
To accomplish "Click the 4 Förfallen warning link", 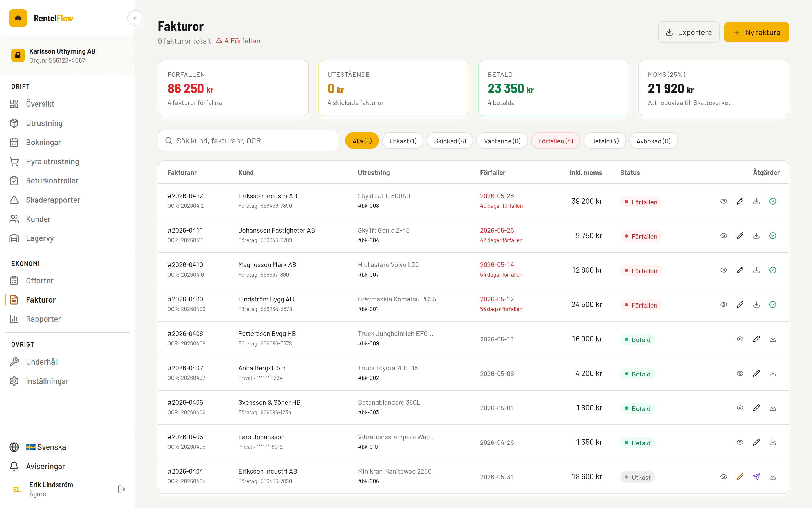I will point(238,41).
